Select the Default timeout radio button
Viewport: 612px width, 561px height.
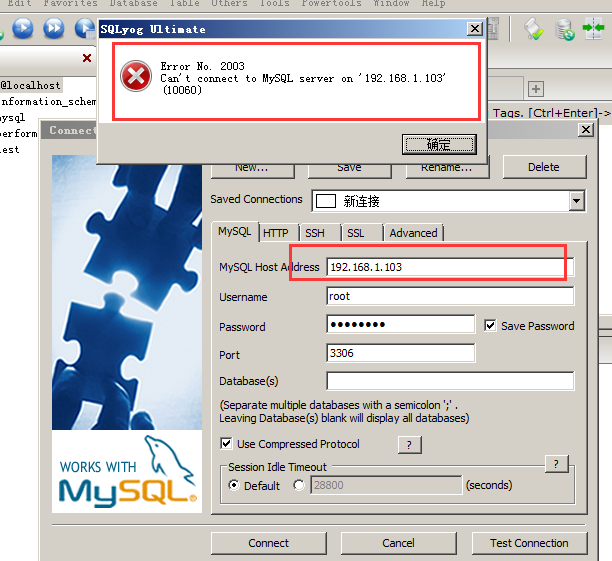point(234,485)
